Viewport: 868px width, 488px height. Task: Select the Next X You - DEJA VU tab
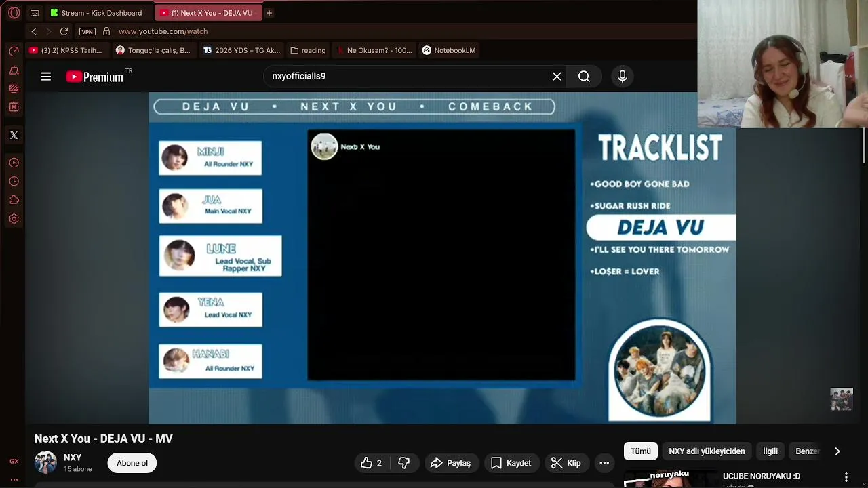pos(208,13)
